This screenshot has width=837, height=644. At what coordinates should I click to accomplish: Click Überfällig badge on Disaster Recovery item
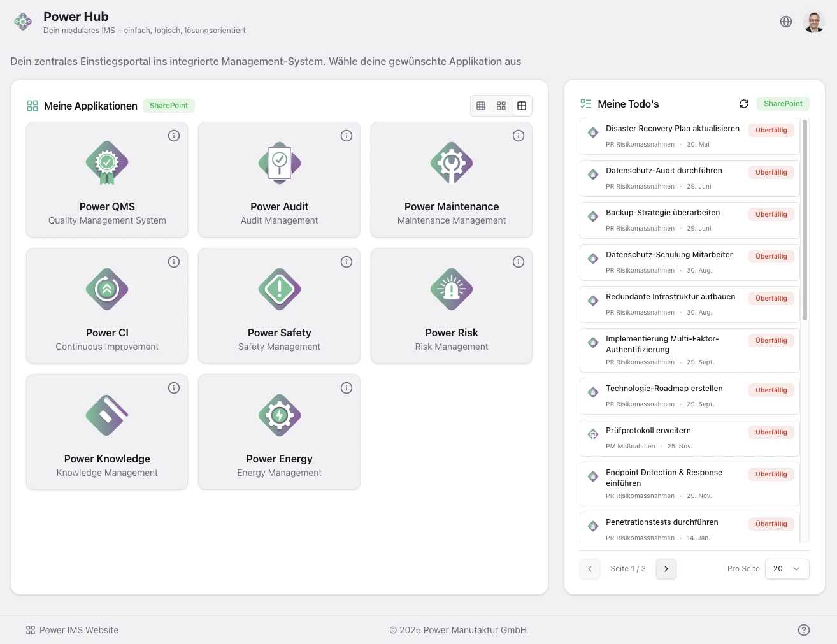coord(771,130)
